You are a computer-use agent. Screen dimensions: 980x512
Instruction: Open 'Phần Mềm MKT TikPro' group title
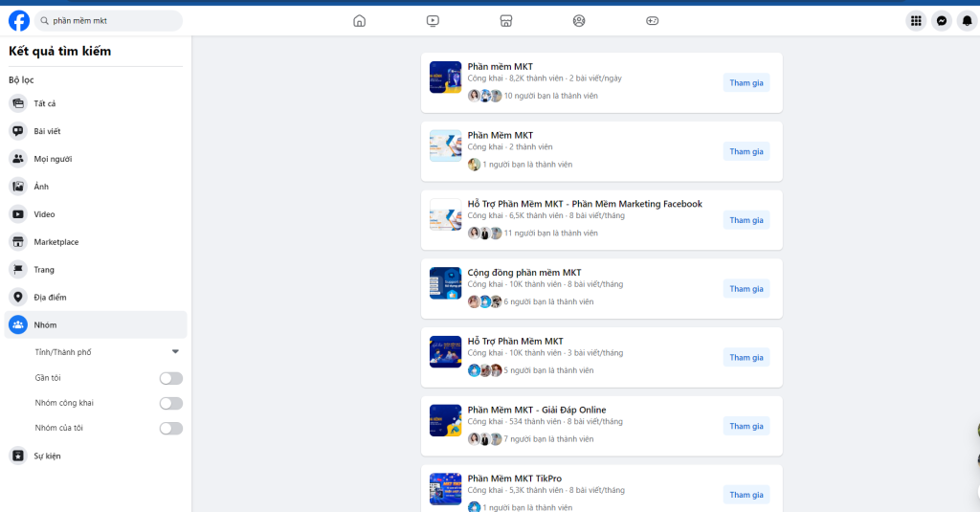(x=514, y=479)
